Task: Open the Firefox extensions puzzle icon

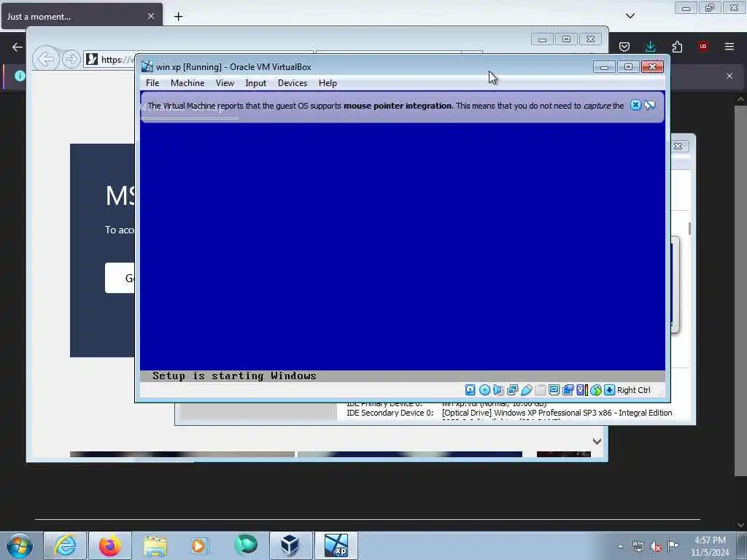Action: [677, 47]
